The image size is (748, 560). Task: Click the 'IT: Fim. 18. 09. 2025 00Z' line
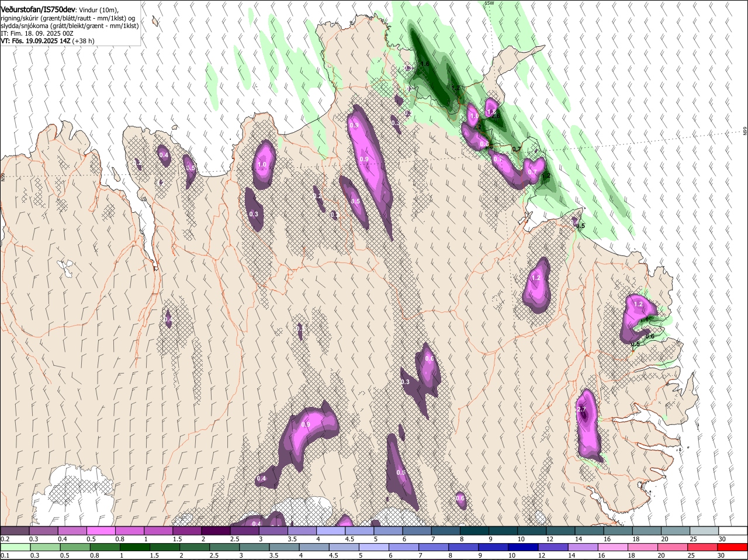point(37,33)
